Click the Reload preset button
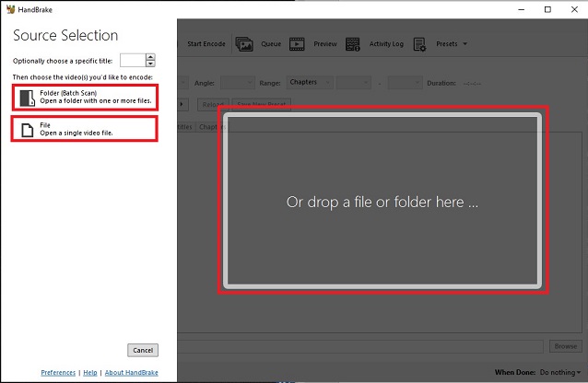The image size is (588, 383). (x=213, y=105)
